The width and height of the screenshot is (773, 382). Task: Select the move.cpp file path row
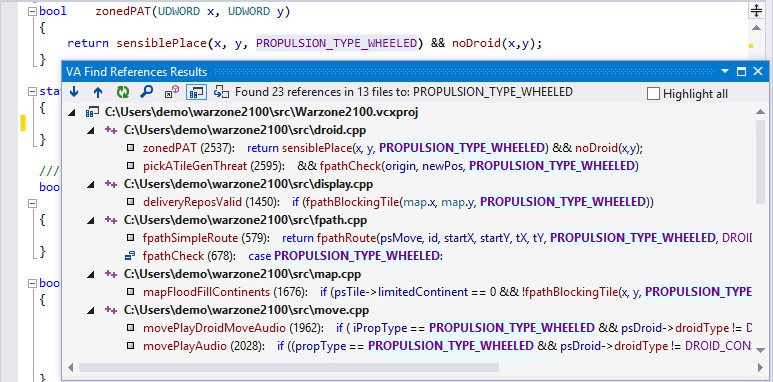pyautogui.click(x=246, y=310)
